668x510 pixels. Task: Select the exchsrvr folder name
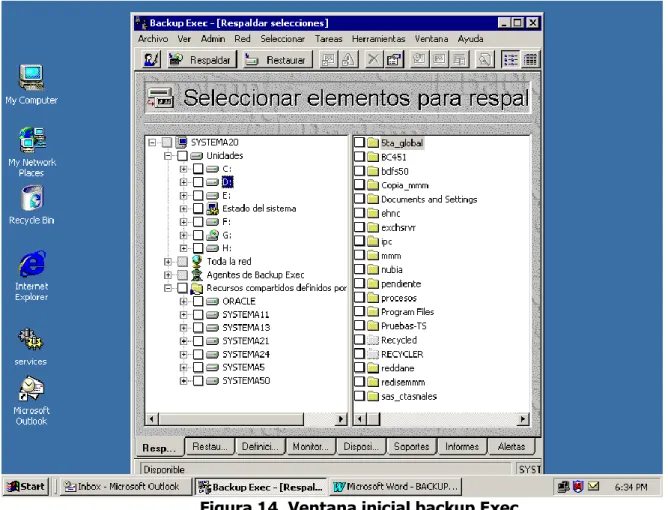tap(398, 228)
